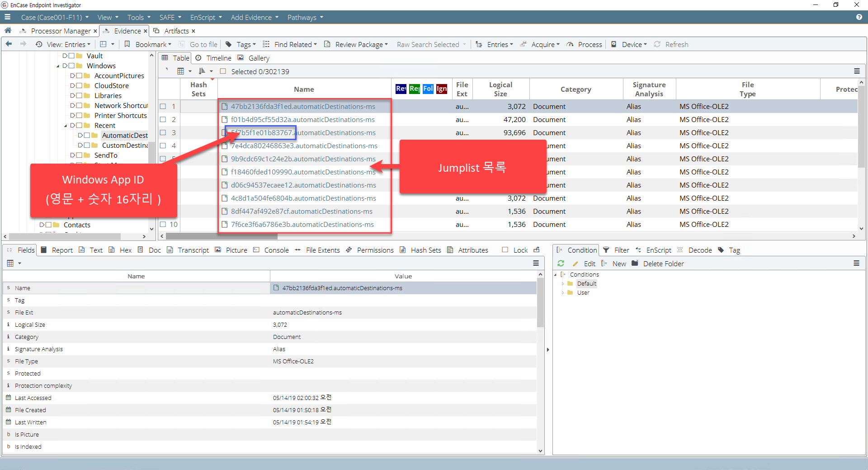This screenshot has height=470, width=868.
Task: Click the forward arrow icon
Action: tap(24, 44)
